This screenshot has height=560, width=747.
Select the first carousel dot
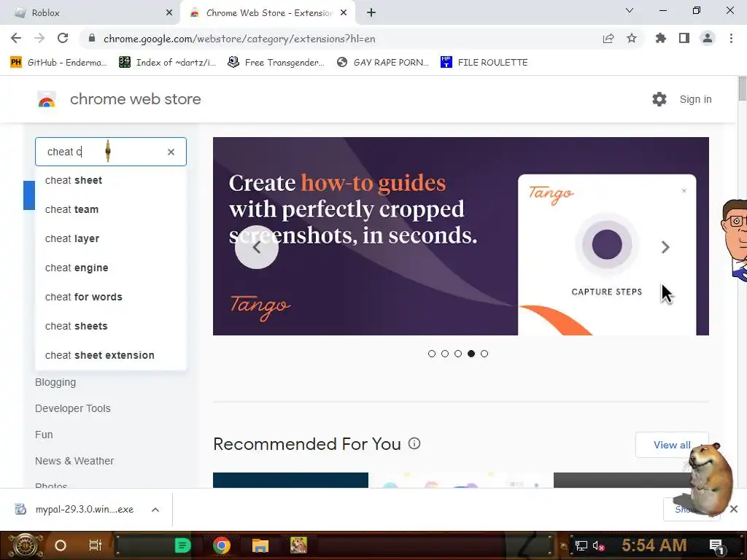432,354
